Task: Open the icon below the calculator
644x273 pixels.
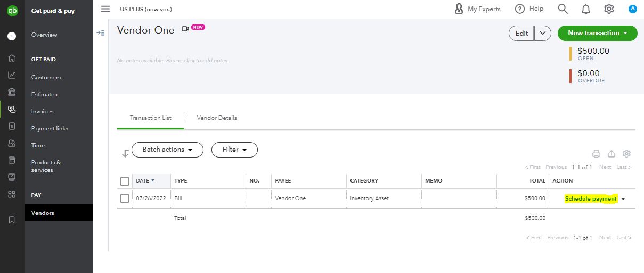Action: 12,177
